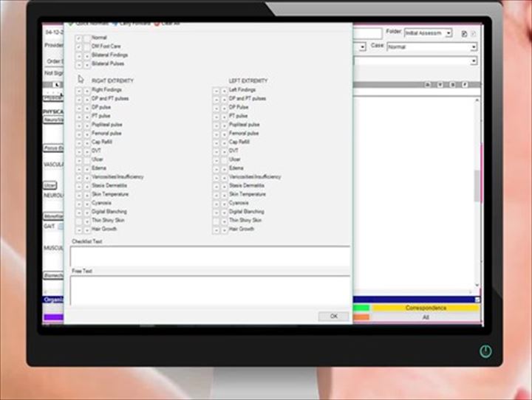Select the All tab at bottom right
Image resolution: width=532 pixels, height=400 pixels.
pyautogui.click(x=426, y=317)
